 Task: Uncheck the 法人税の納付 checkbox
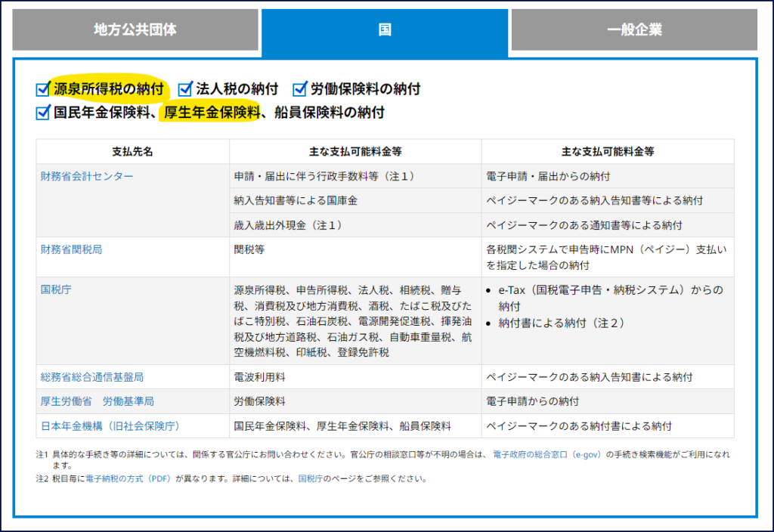pos(185,89)
